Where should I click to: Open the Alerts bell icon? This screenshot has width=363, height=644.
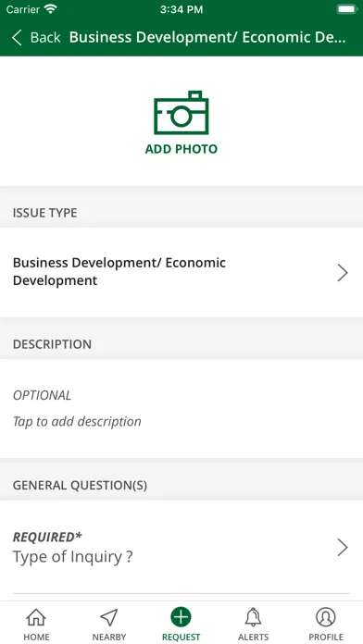(253, 617)
